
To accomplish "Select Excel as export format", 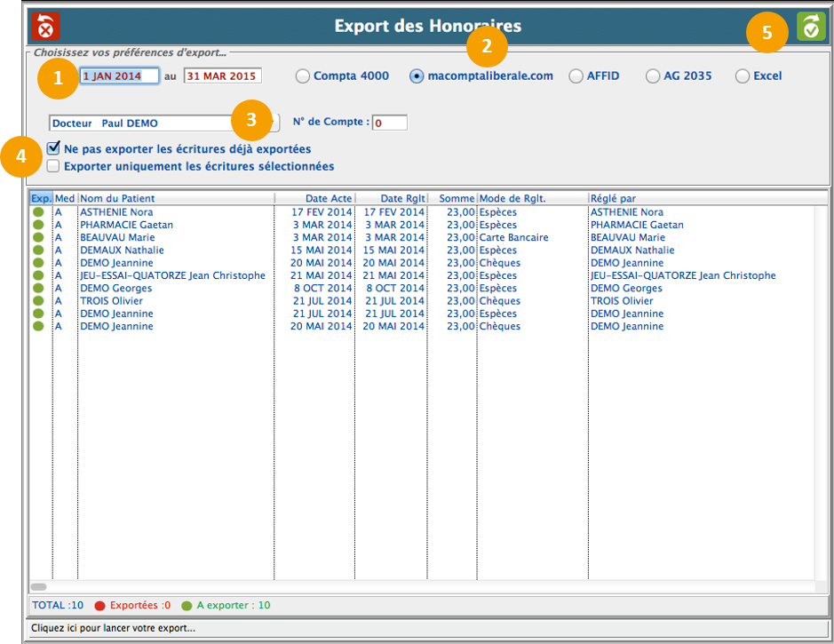I will click(x=743, y=76).
